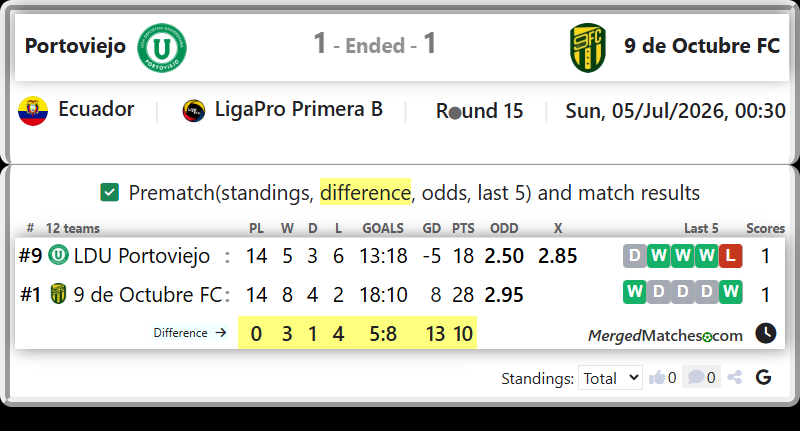Screen dimensions: 800x431
Task: Click the share icon
Action: 735,377
